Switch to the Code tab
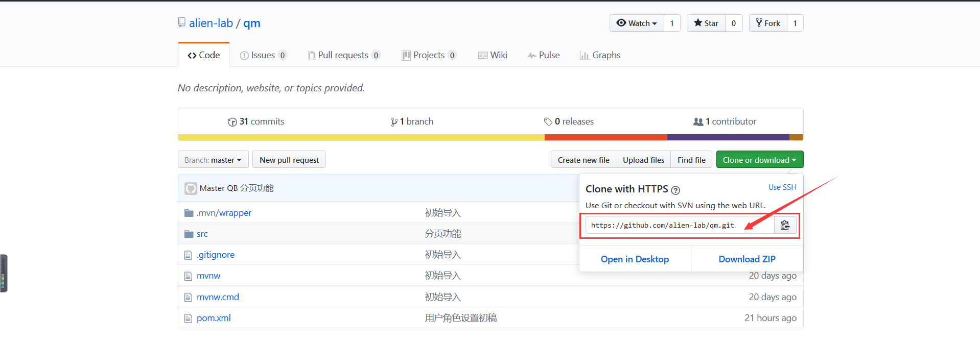Viewport: 980px width, 345px height. 204,55
